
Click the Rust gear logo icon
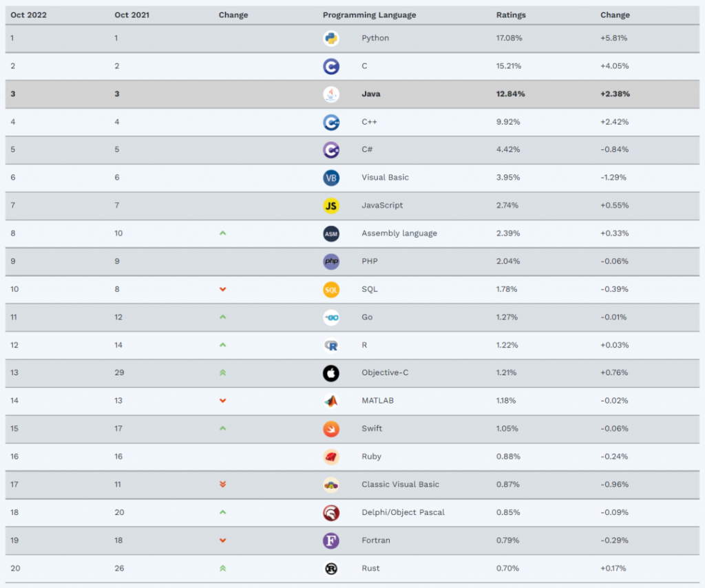331,569
